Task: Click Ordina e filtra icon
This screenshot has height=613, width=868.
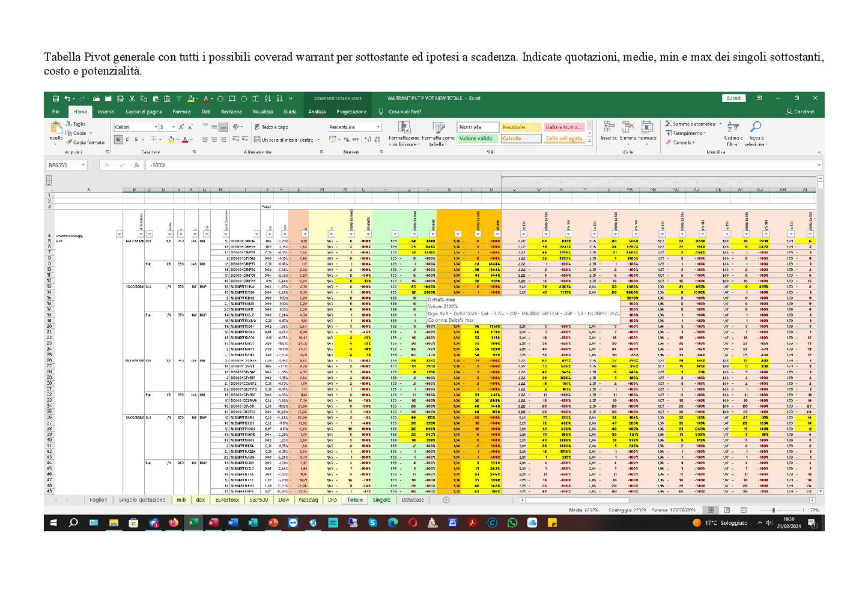Action: pos(733,127)
